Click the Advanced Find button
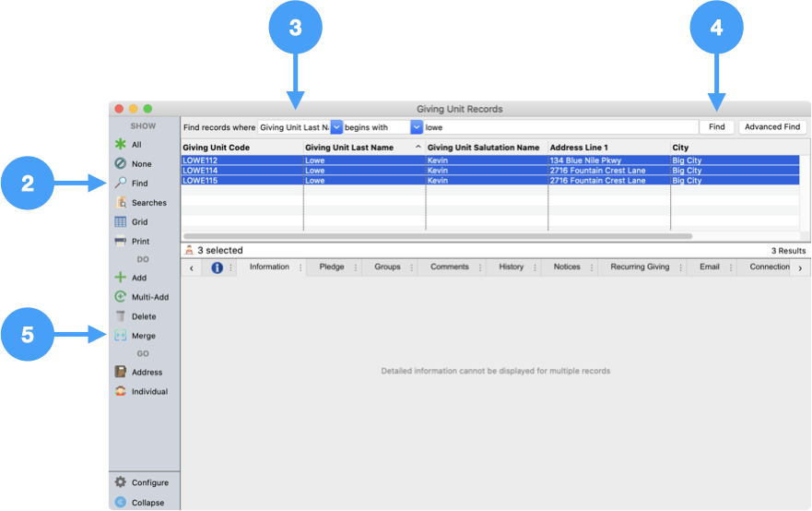The image size is (812, 511). pyautogui.click(x=772, y=127)
